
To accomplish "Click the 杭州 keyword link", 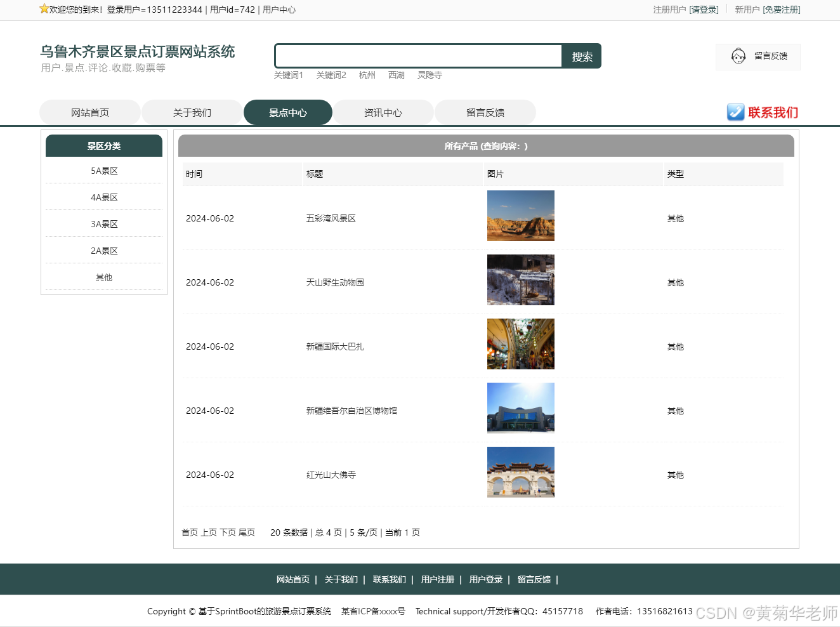I will pyautogui.click(x=367, y=75).
